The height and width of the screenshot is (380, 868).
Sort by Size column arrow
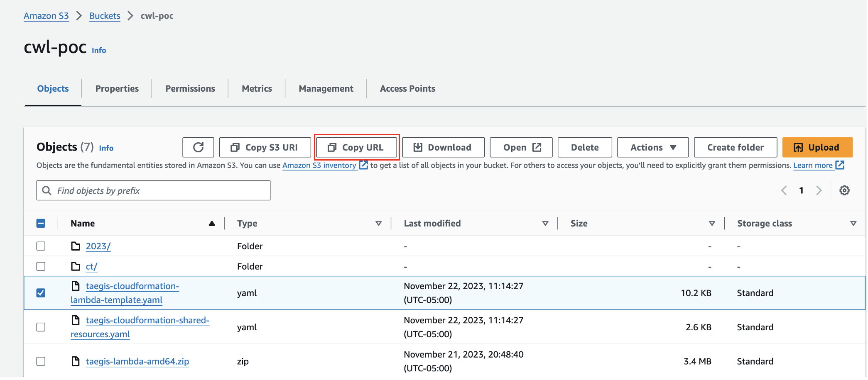(712, 223)
